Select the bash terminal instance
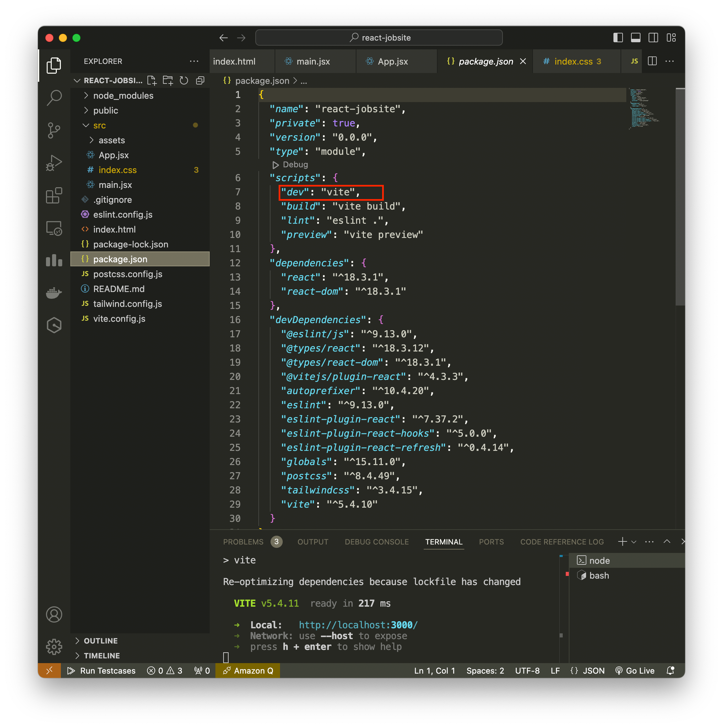 tap(627, 575)
